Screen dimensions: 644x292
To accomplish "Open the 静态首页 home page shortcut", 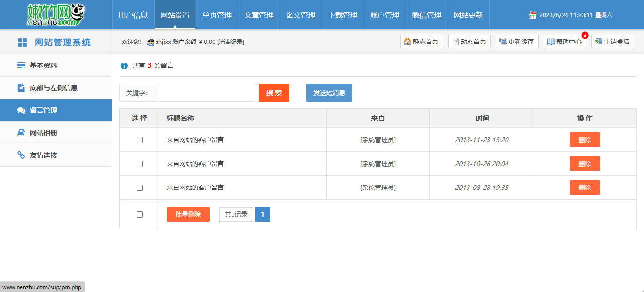I will click(x=421, y=42).
